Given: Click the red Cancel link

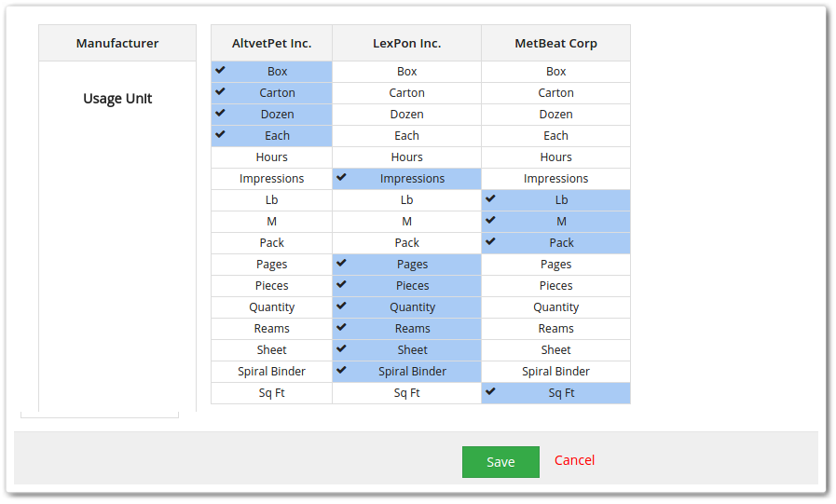Looking at the screenshot, I should tap(574, 460).
